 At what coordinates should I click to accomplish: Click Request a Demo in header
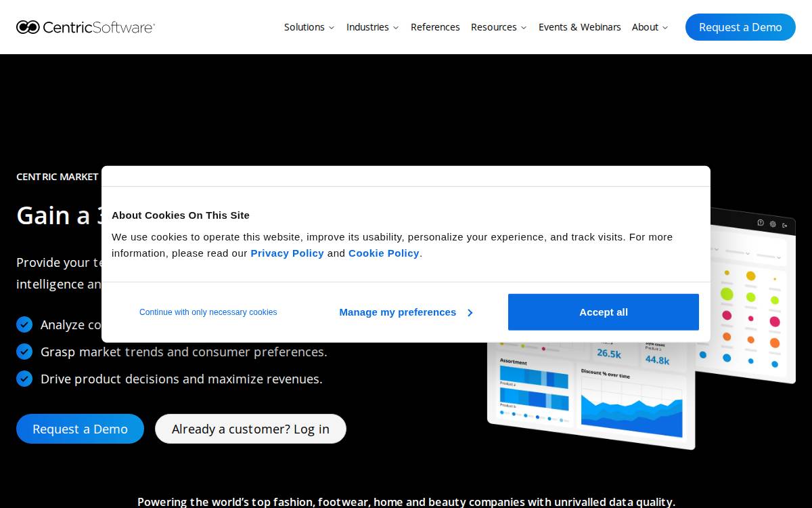click(x=740, y=27)
